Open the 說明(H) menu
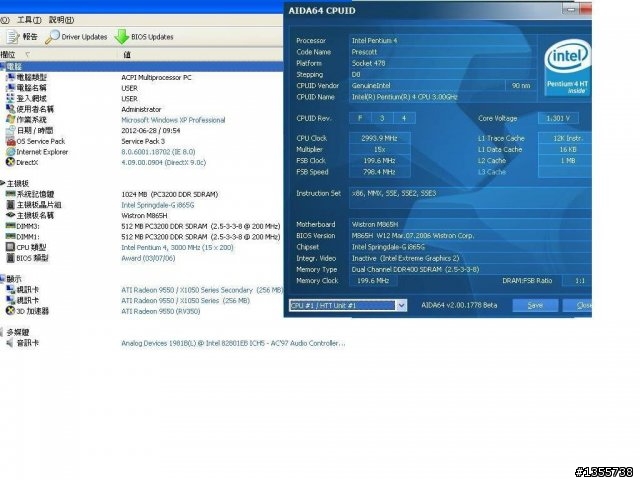The image size is (640, 480). pos(62,20)
